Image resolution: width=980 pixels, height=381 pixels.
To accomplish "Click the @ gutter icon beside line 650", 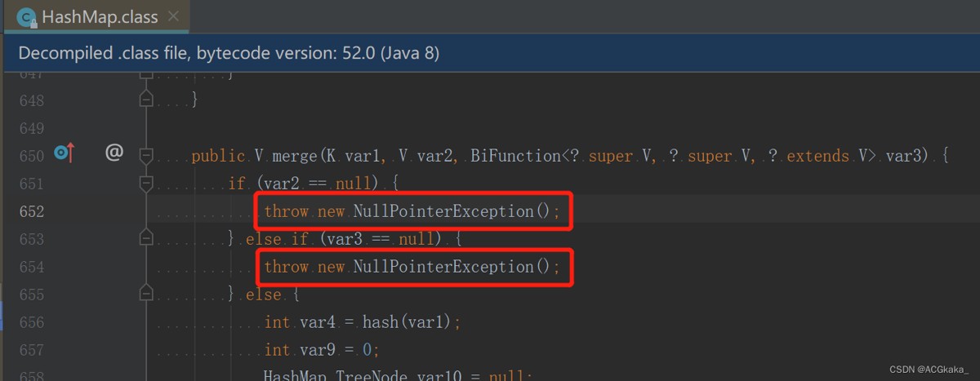I will (x=114, y=153).
